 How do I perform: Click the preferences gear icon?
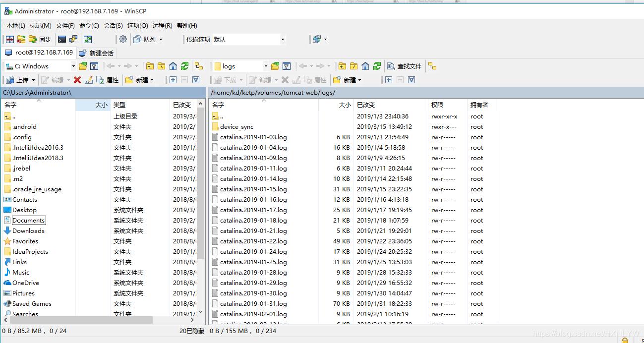(x=123, y=39)
